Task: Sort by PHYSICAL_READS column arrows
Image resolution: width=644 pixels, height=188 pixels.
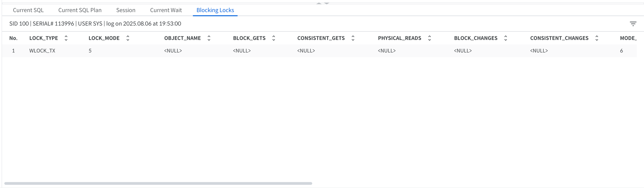Action: pos(429,38)
